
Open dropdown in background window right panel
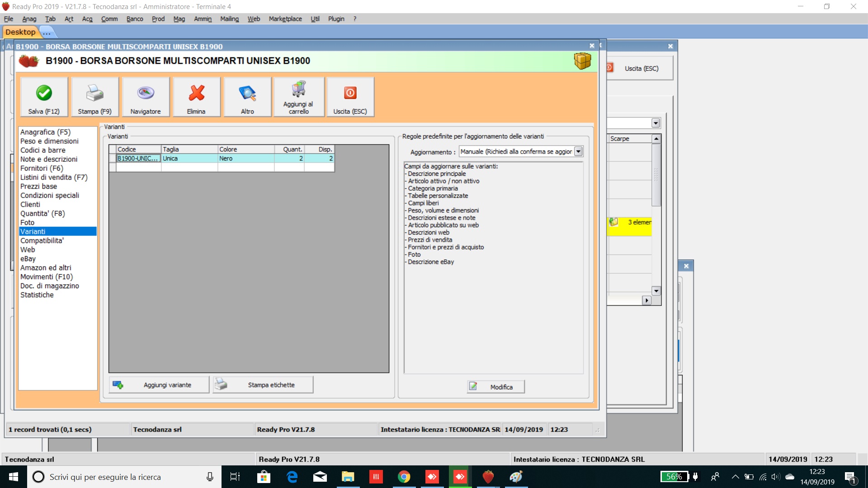click(x=656, y=123)
